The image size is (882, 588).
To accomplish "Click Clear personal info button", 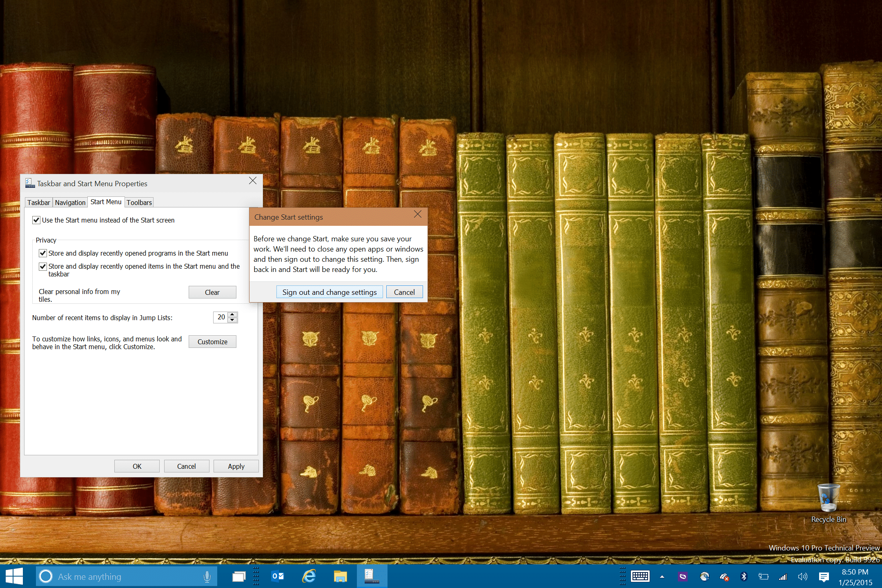I will click(x=212, y=292).
